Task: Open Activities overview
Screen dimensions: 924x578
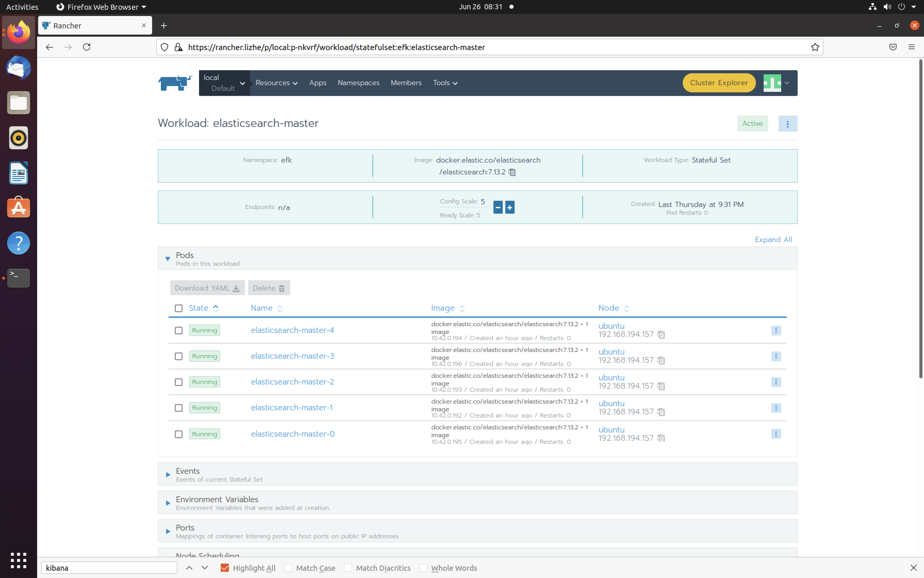Action: click(x=22, y=6)
